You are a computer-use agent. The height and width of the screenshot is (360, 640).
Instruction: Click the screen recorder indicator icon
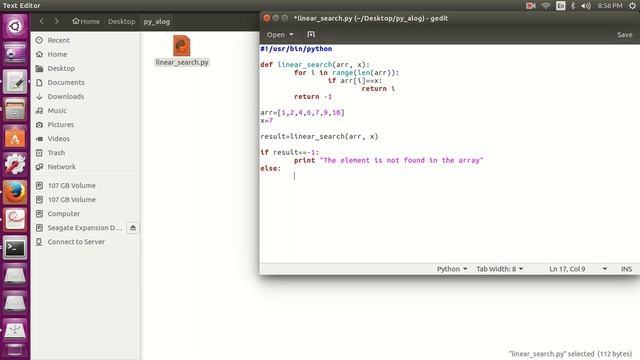pyautogui.click(x=531, y=6)
